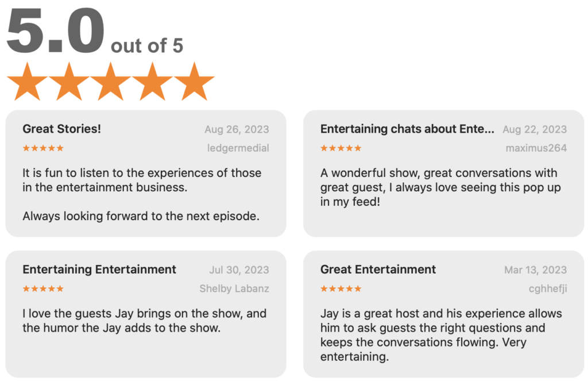Open the Great Stories! review title
This screenshot has width=588, height=381.
pyautogui.click(x=62, y=129)
